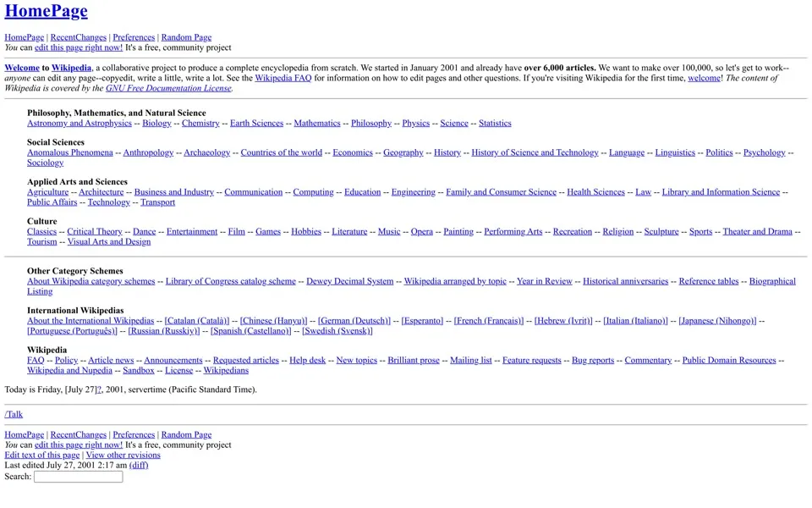Image resolution: width=812 pixels, height=508 pixels.
Task: Open the Esperanto Wikipedia link
Action: 422,320
